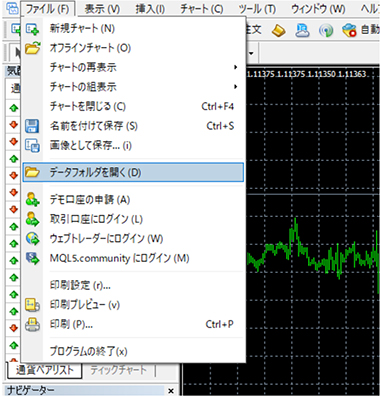Click the Offline Chart folder icon

[x=33, y=48]
